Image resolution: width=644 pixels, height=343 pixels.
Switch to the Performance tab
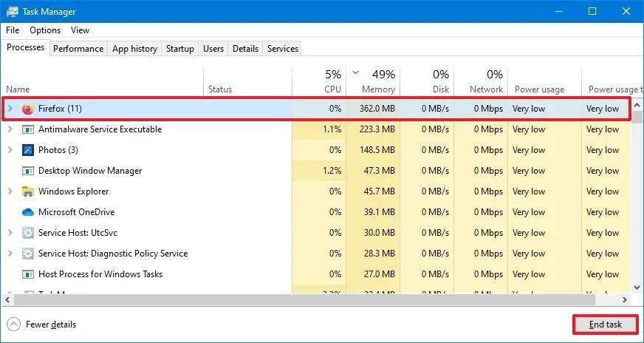(x=78, y=49)
